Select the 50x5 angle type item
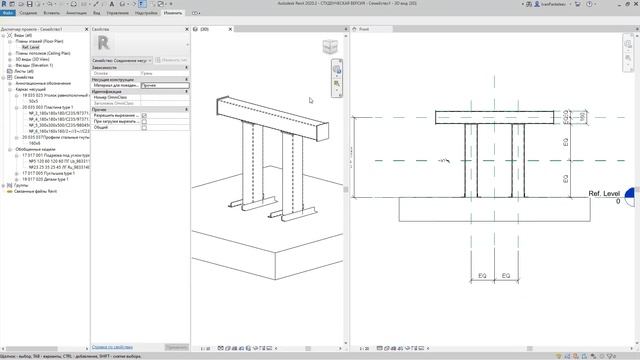This screenshot has height=360, width=640. [33, 101]
